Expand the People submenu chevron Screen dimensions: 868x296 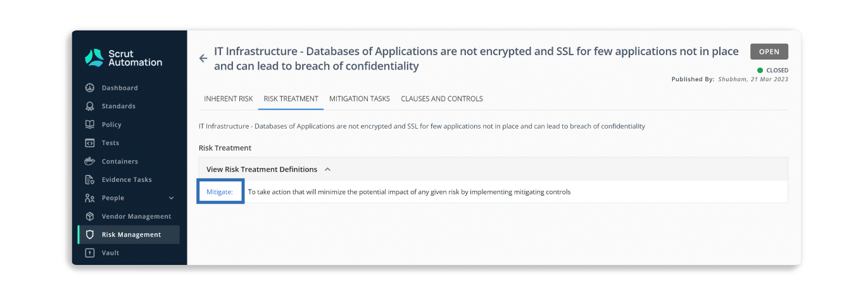(x=171, y=198)
